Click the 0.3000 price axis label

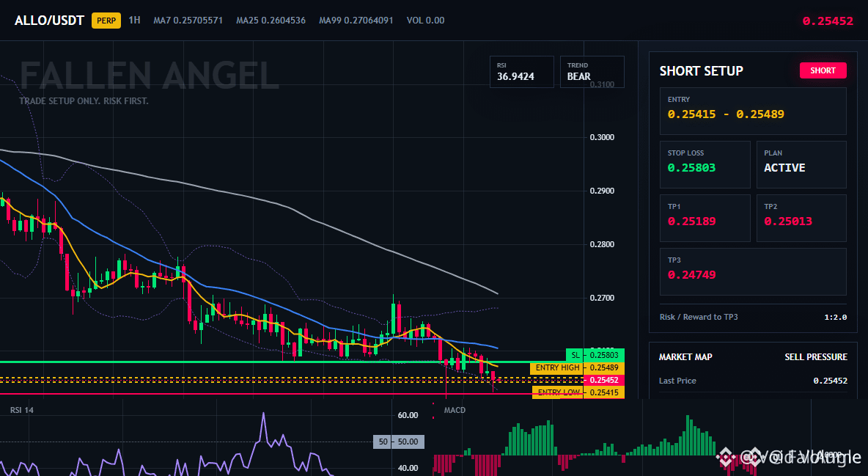(x=602, y=137)
